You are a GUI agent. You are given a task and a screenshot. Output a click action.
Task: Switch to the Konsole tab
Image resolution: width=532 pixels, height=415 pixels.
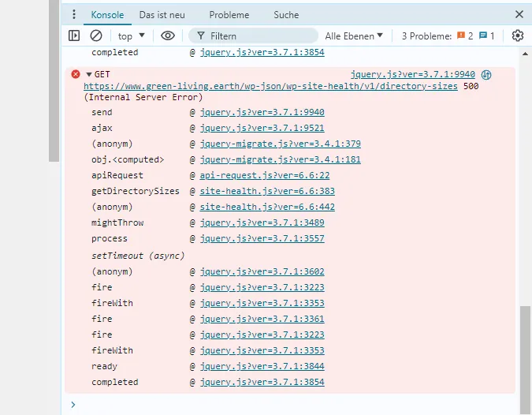click(x=107, y=15)
